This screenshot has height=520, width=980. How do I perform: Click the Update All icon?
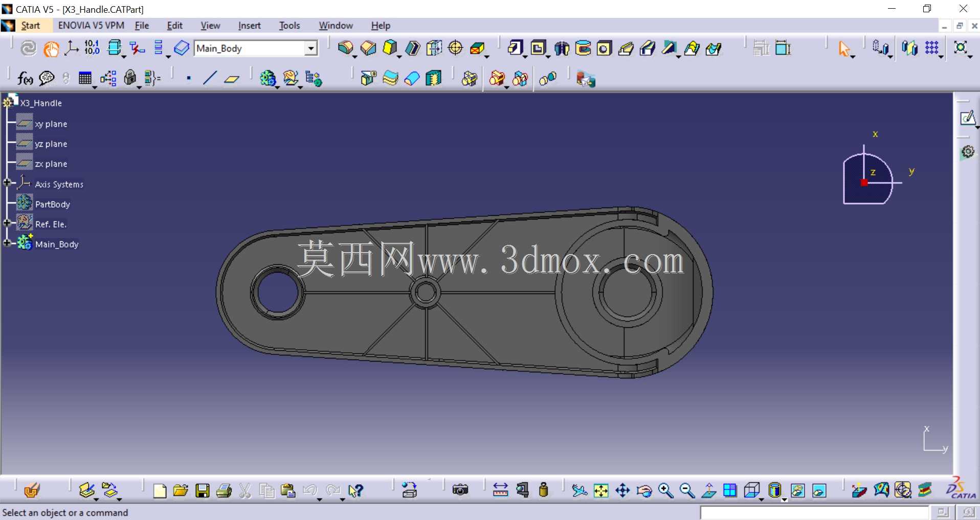point(28,48)
